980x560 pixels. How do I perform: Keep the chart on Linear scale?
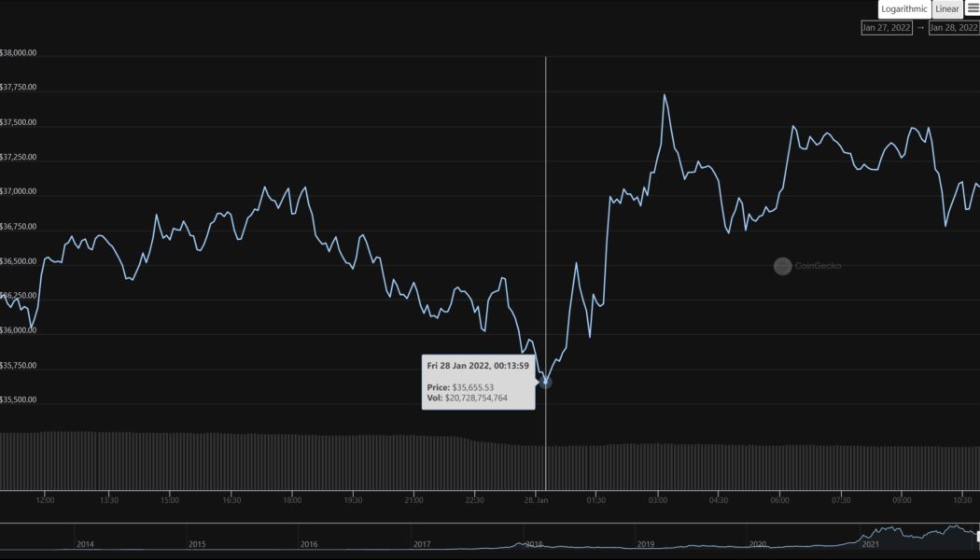pos(945,8)
